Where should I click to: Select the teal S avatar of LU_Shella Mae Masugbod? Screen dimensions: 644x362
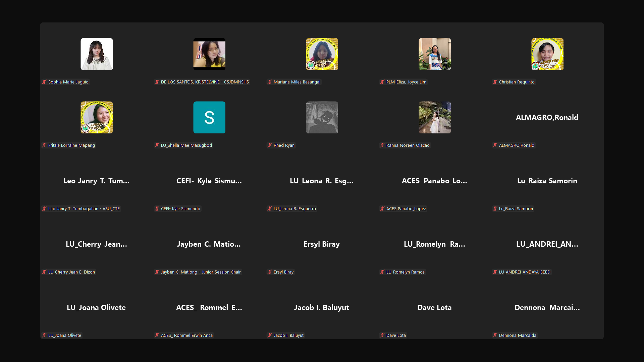pos(209,117)
